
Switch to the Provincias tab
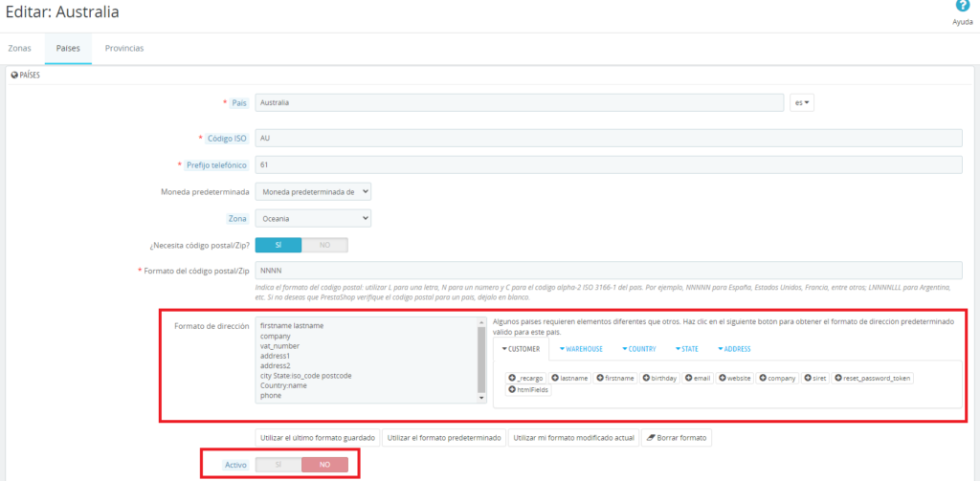124,48
